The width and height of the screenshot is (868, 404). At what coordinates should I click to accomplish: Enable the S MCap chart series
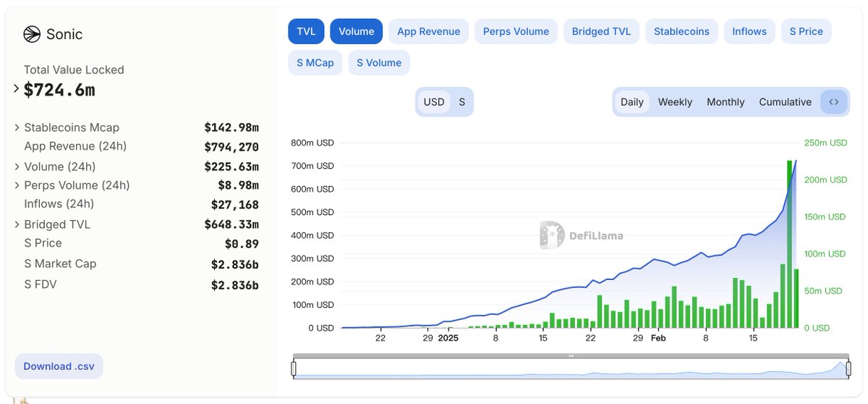pos(315,62)
